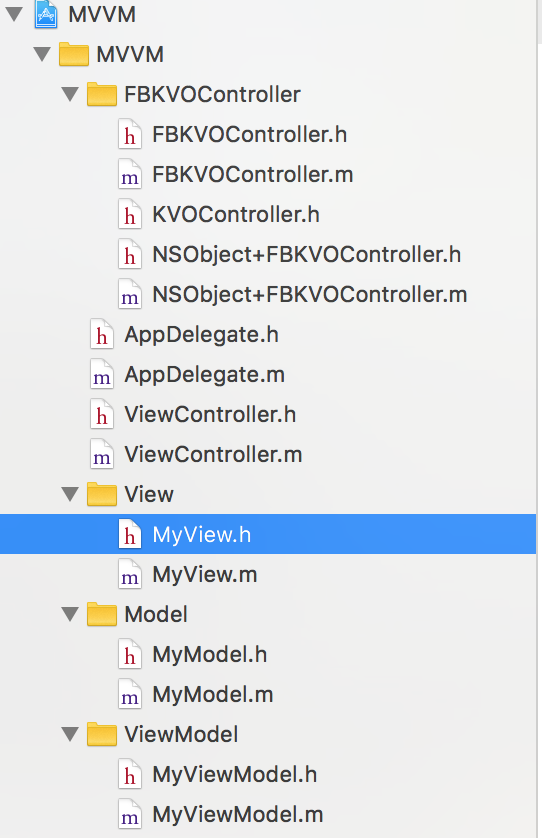Open the file FBKVOController.h
542x838 pixels.
tap(250, 135)
